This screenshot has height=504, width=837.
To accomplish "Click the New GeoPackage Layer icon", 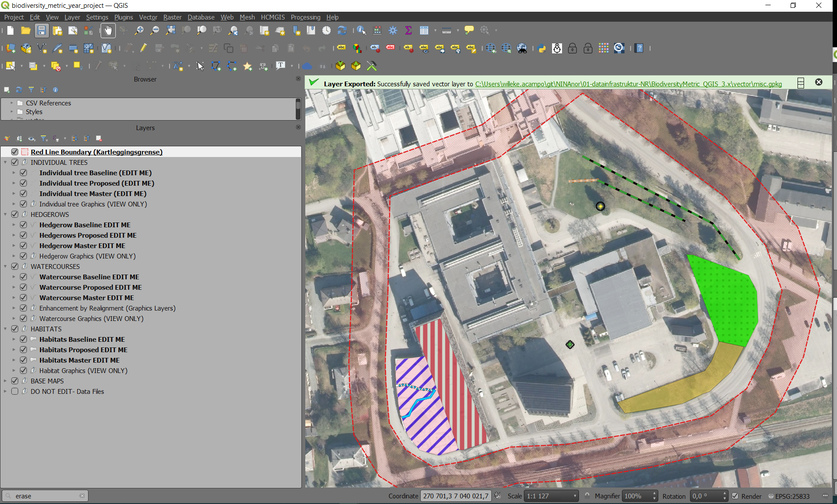I will (x=26, y=48).
